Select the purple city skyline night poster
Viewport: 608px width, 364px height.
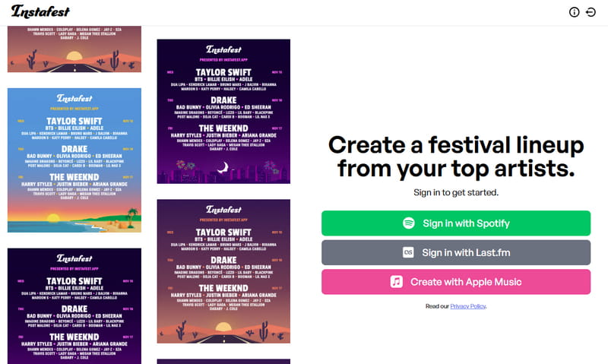[x=223, y=112]
